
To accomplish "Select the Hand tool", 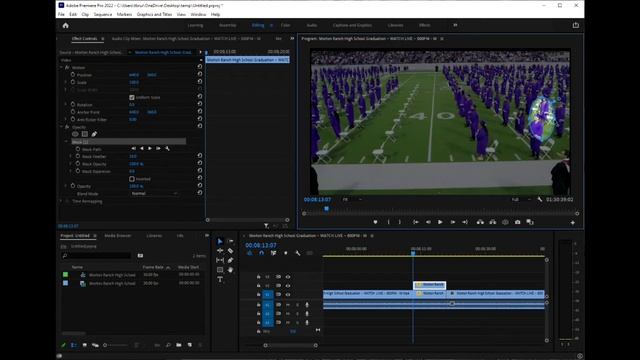I will (231, 270).
